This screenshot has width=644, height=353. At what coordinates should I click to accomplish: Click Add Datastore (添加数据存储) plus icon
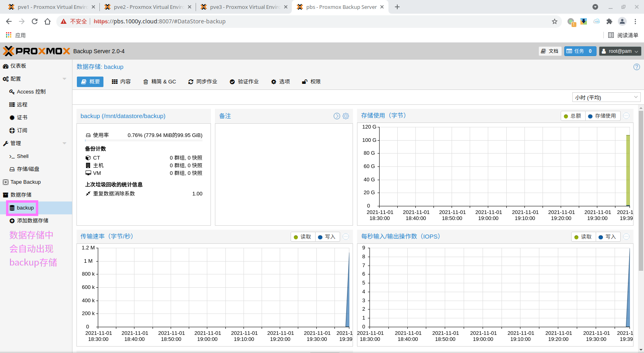tap(12, 221)
